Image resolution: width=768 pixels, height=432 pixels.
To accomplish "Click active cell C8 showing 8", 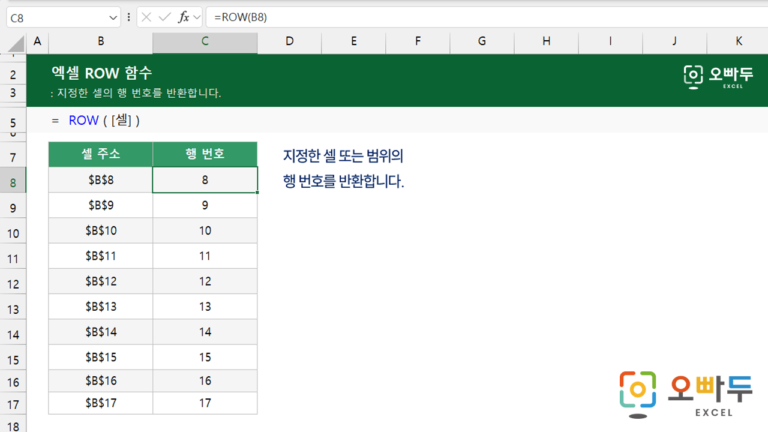I will [x=205, y=180].
